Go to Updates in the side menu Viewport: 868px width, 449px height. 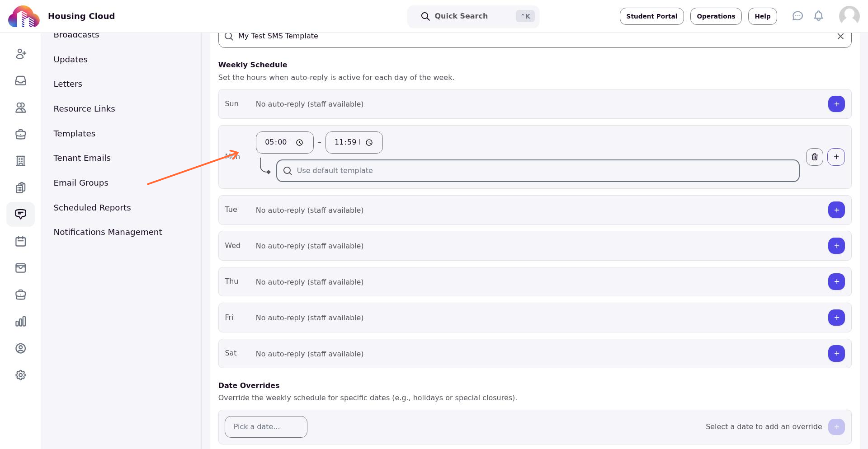(x=71, y=59)
